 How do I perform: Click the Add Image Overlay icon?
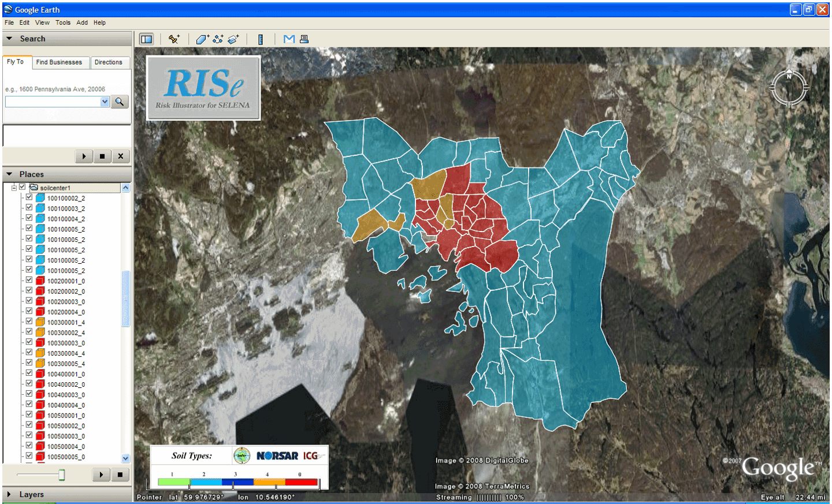pyautogui.click(x=233, y=39)
